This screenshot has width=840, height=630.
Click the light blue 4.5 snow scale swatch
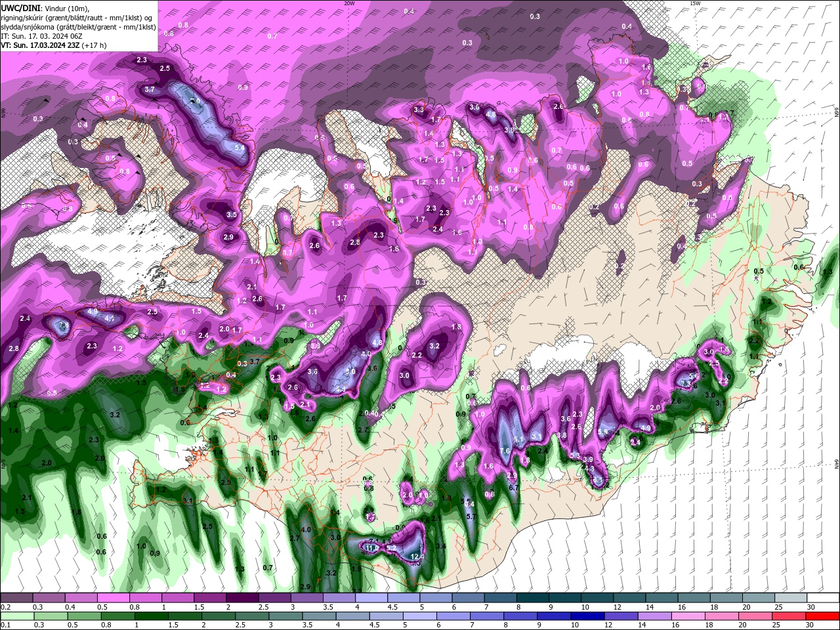[404, 598]
